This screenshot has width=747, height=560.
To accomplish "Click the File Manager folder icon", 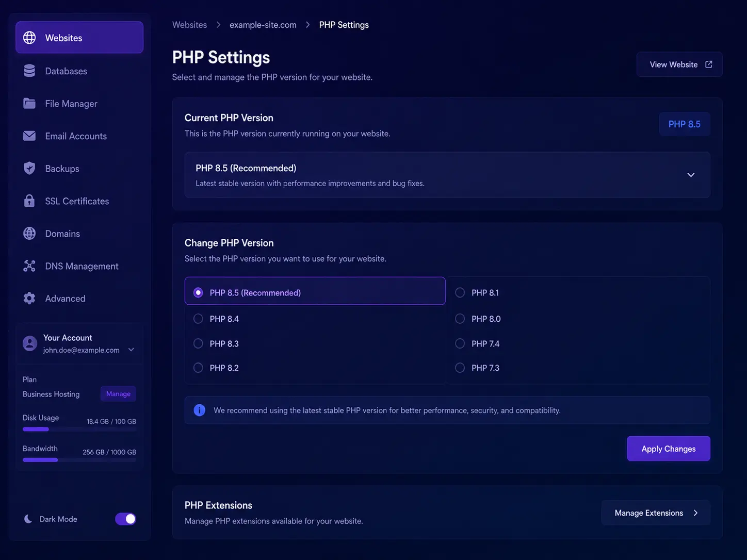I will (29, 103).
